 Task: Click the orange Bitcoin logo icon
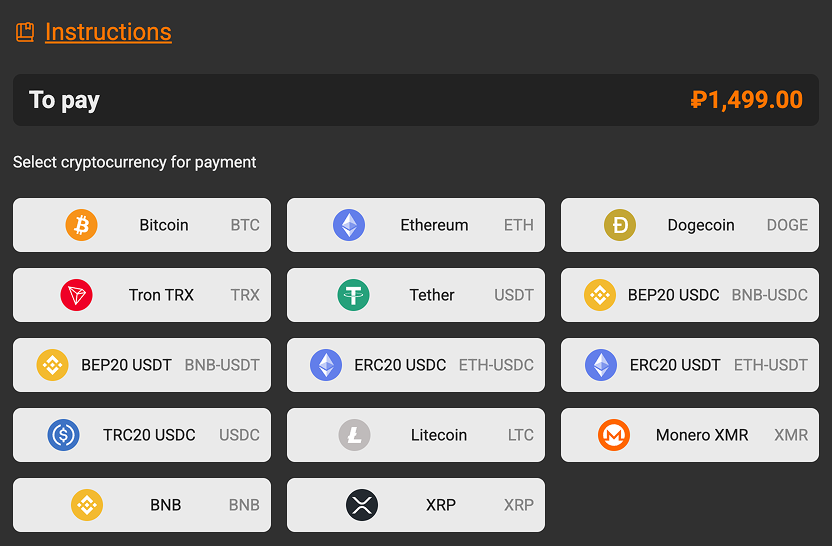(82, 225)
